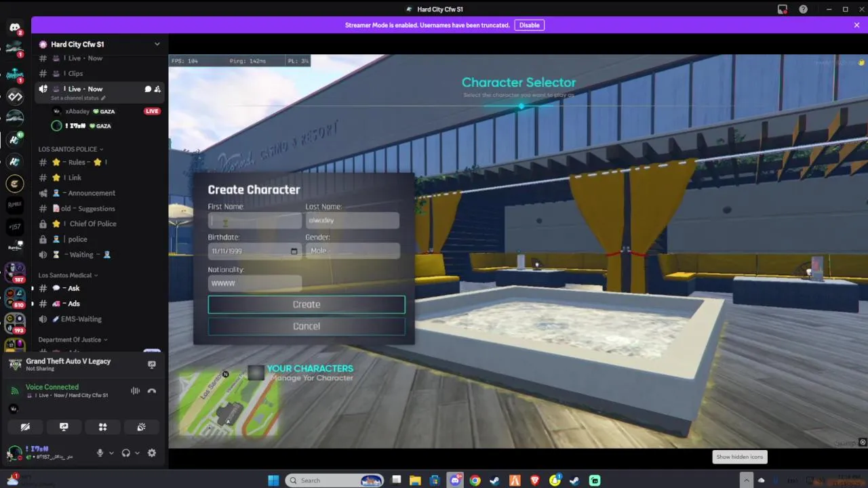868x488 pixels.
Task: Disconnect from voice channel
Action: click(x=152, y=390)
